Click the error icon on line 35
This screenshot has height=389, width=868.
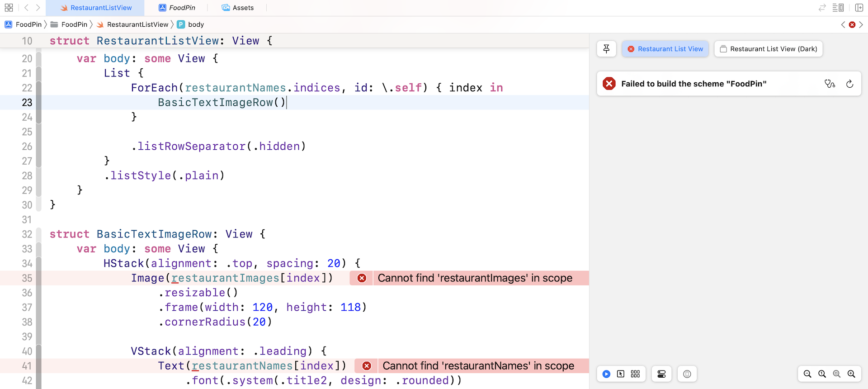point(362,278)
